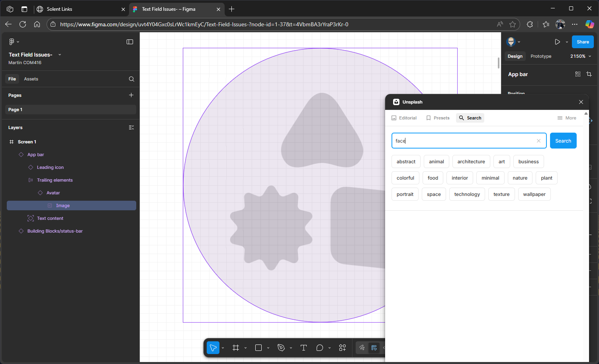
Task: Click the Present play icon
Action: click(x=557, y=42)
